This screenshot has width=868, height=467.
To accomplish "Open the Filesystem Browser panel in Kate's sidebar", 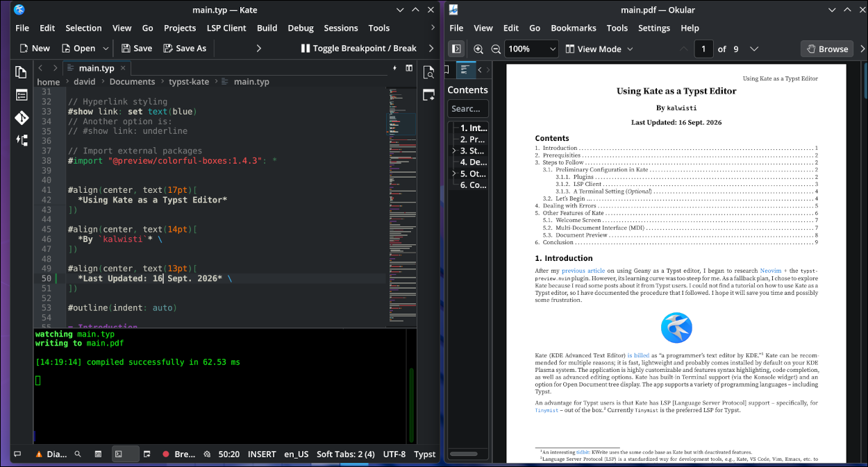I will (21, 95).
